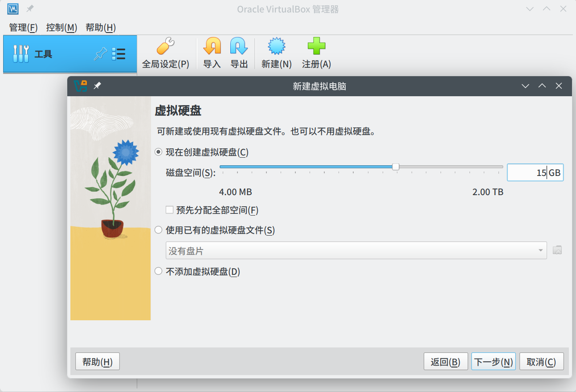Screen dimensions: 576x392
Task: Select 不添加虚拟硬盘 option
Action: click(x=158, y=271)
